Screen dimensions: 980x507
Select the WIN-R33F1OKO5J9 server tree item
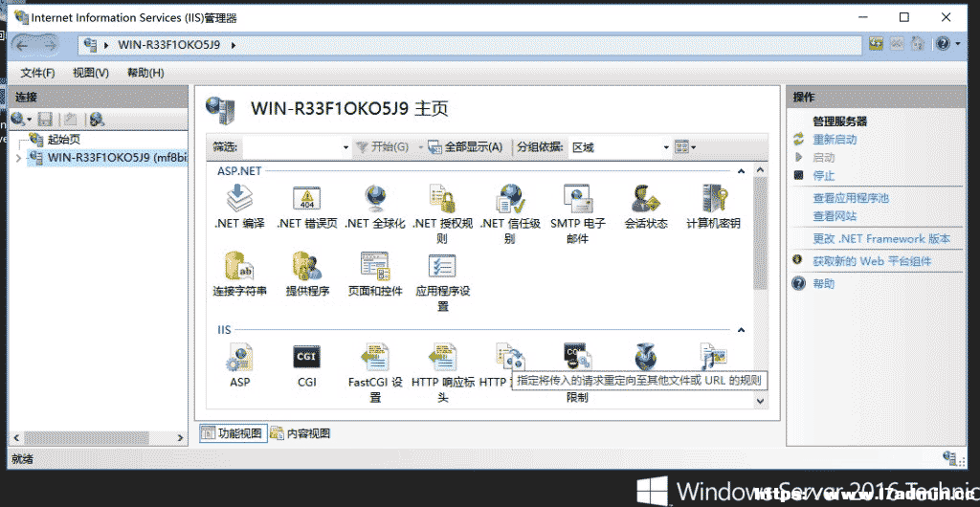(x=107, y=158)
